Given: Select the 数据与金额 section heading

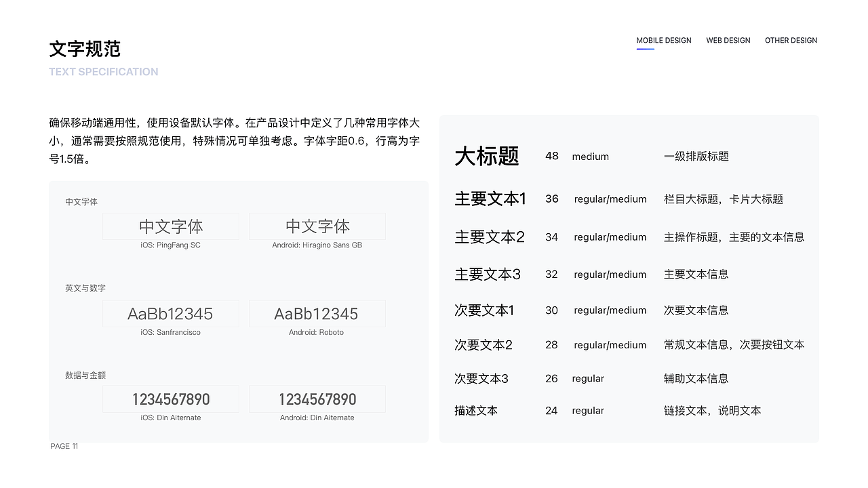Looking at the screenshot, I should click(x=85, y=375).
